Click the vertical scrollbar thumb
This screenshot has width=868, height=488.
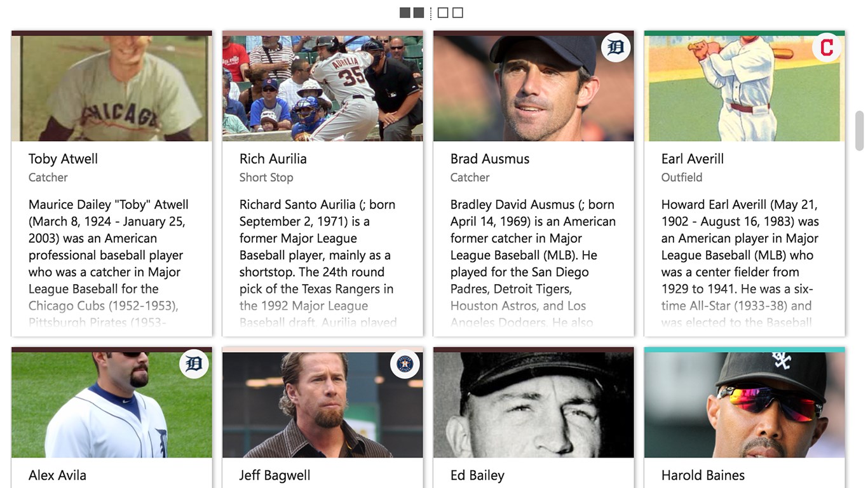pos(860,131)
